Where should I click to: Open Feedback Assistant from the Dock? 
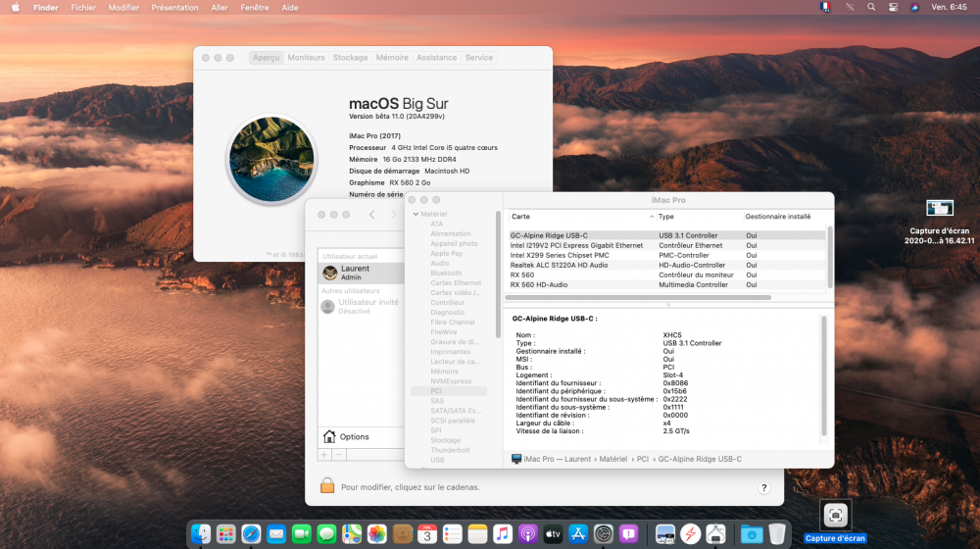(x=629, y=534)
